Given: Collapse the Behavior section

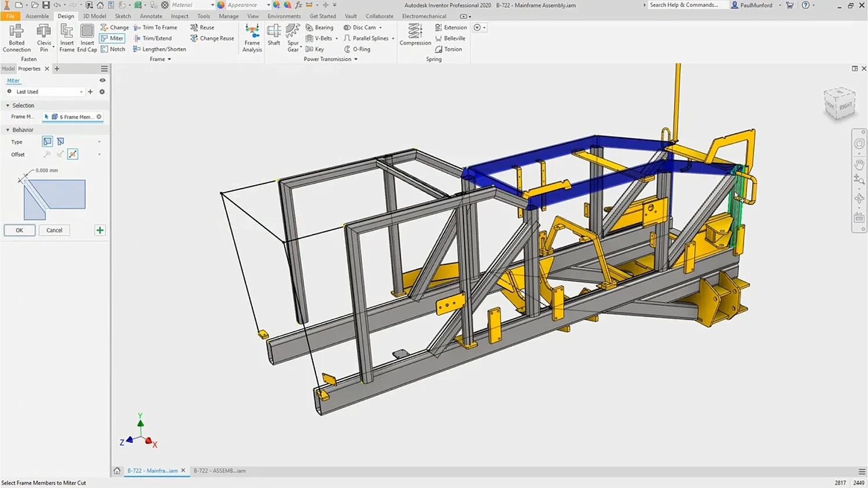Looking at the screenshot, I should coord(8,130).
